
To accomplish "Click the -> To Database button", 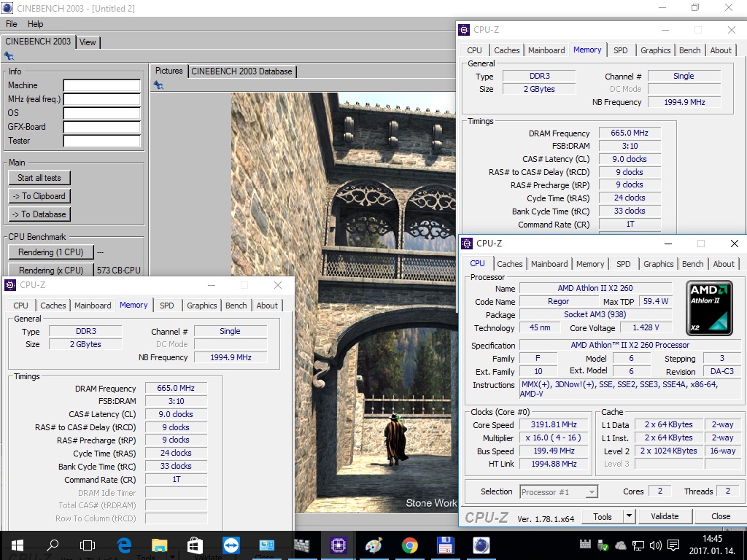I will point(39,214).
